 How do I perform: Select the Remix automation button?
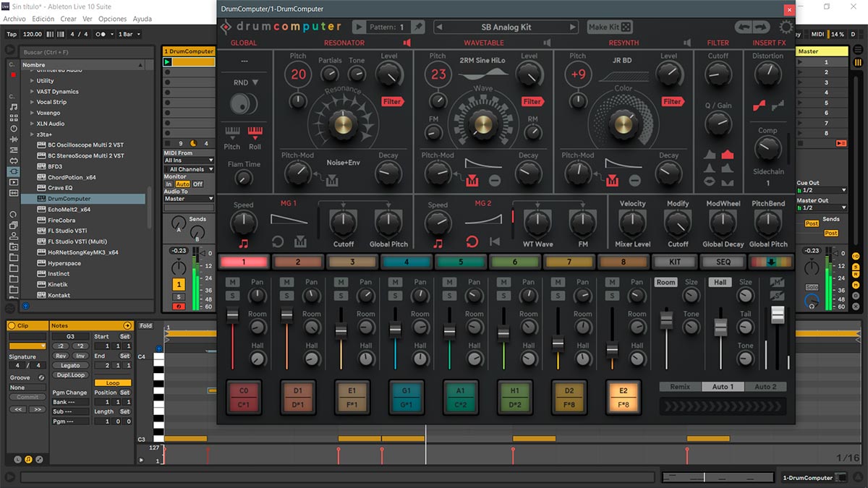(680, 387)
